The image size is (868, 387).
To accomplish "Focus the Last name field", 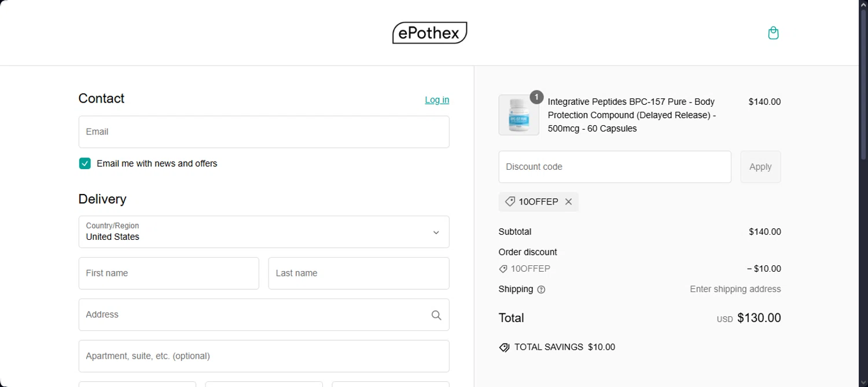I will [359, 273].
